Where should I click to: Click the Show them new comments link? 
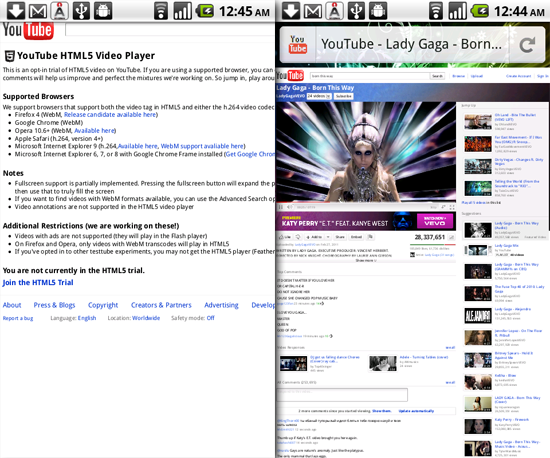382,411
